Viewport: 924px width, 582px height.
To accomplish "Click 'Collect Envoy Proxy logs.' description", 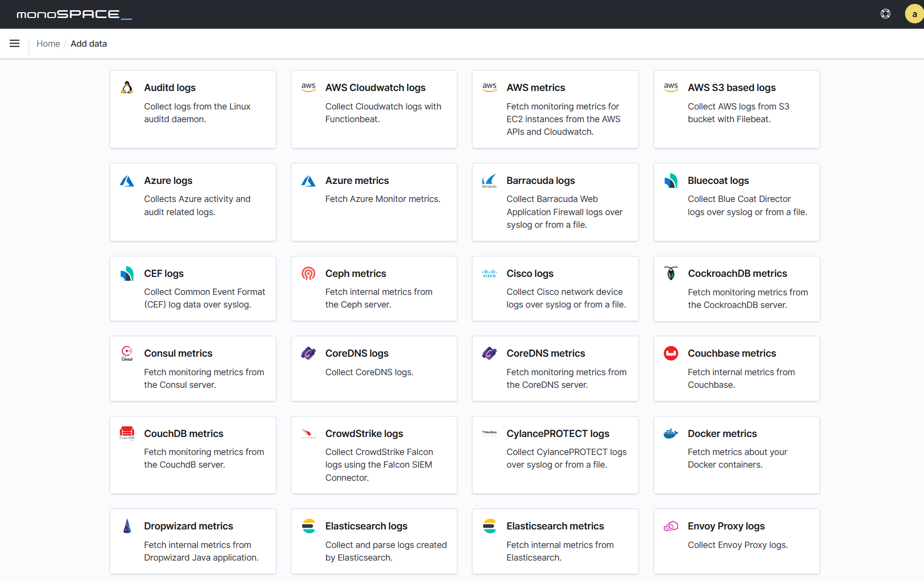I will 738,545.
